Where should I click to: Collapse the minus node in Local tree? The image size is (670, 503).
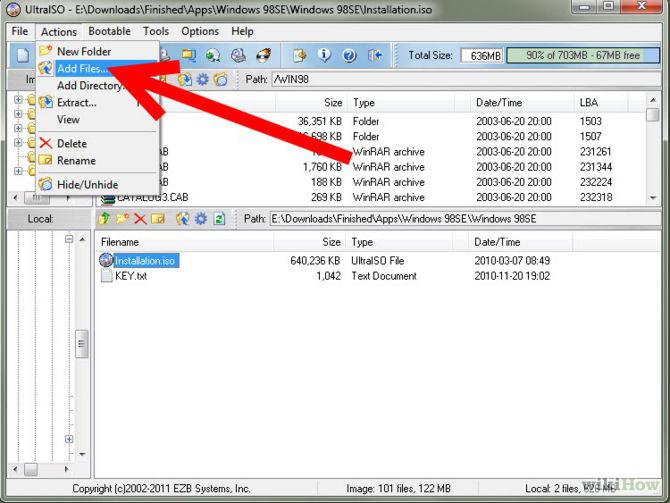(x=69, y=239)
